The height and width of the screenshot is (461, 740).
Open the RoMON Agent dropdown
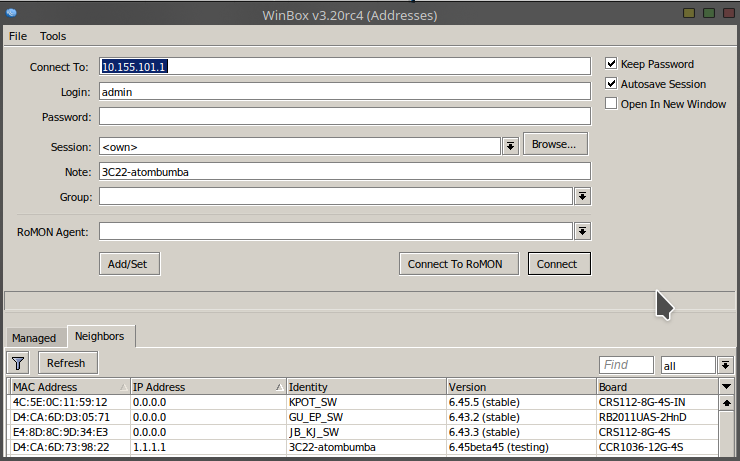[582, 232]
